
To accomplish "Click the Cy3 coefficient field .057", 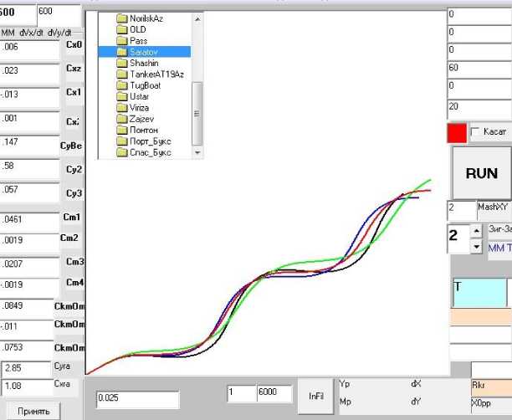I will (29, 193).
